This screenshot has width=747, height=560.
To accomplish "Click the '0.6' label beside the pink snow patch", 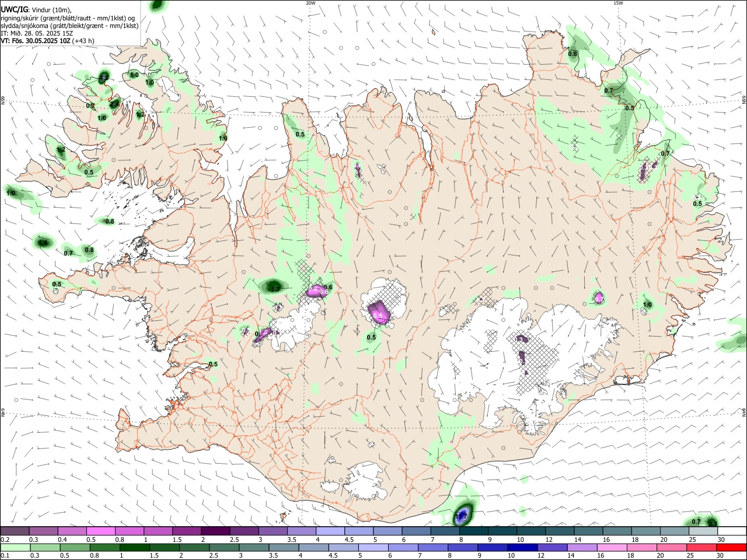I will (x=328, y=287).
